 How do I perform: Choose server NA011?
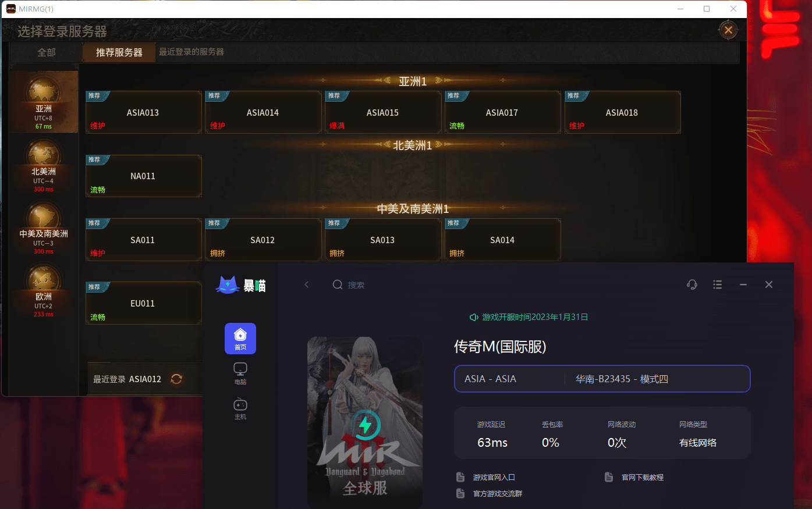[144, 176]
